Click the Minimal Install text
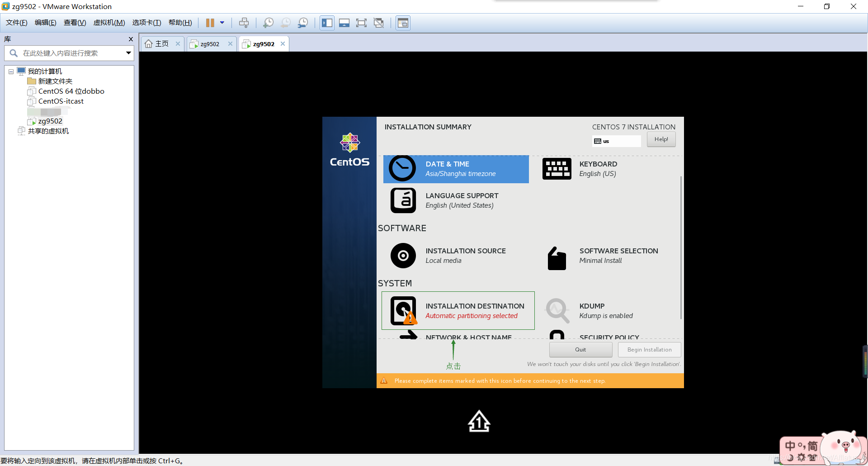868x466 pixels. coord(600,261)
